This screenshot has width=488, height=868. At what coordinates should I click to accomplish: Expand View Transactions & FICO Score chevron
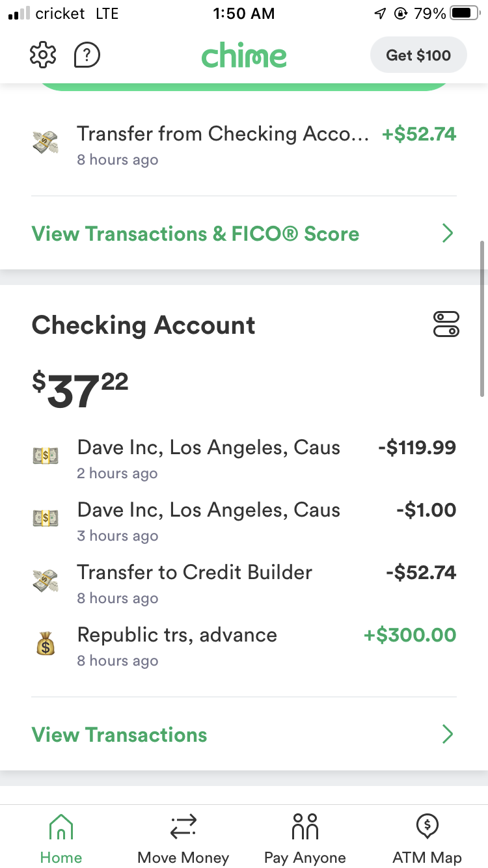point(447,234)
